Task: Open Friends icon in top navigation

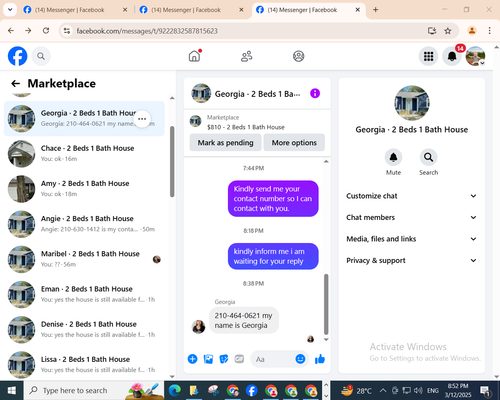Action: (x=247, y=56)
